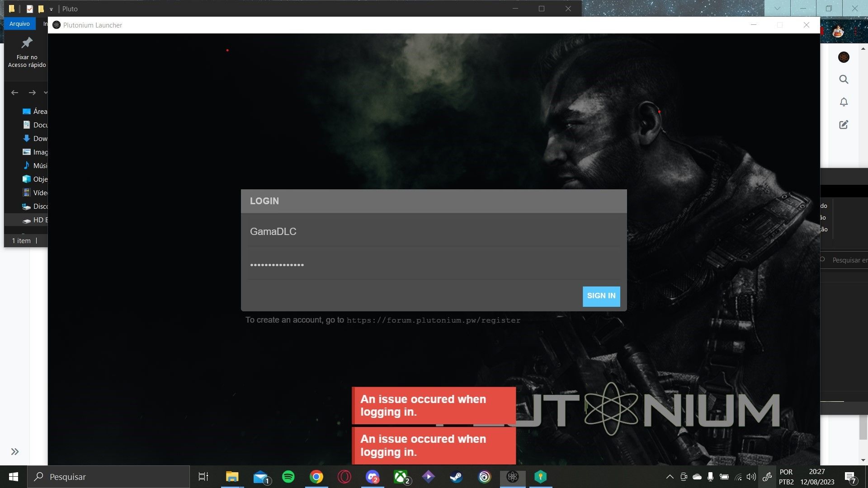Viewport: 868px width, 488px height.
Task: Select the Documentos folder in sidebar
Action: (34, 125)
